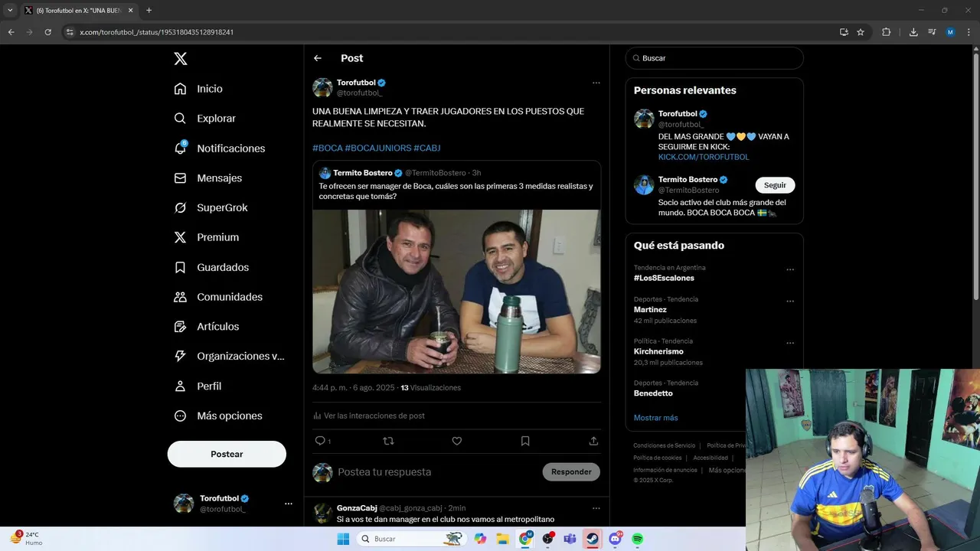Open the Benedetto trend
Viewport: 980px width, 551px height.
click(653, 393)
